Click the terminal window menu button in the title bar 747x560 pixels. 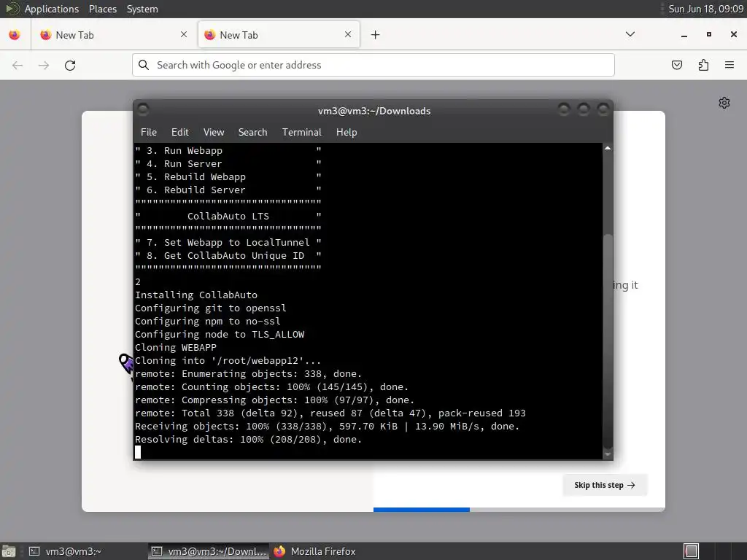[143, 110]
